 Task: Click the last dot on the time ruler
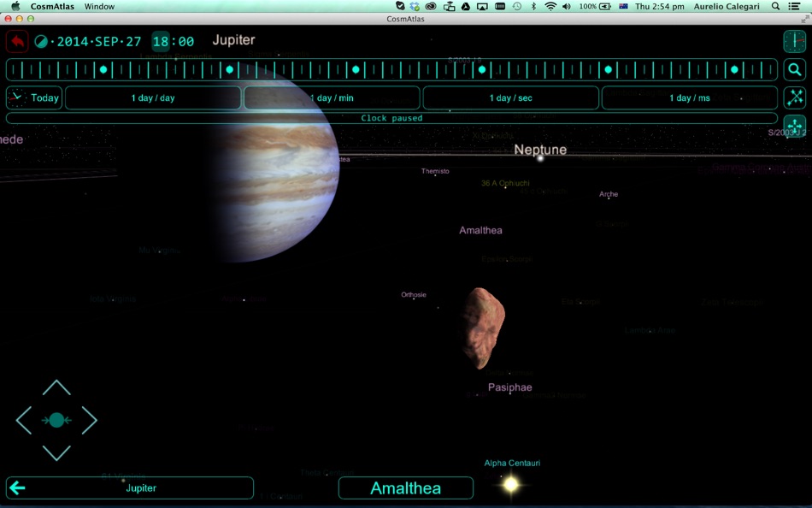point(734,69)
